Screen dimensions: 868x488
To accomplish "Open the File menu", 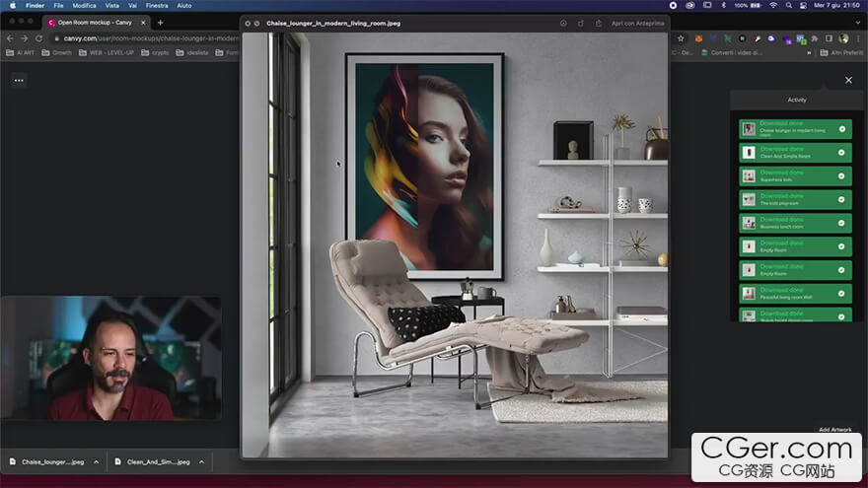I will [x=58, y=6].
